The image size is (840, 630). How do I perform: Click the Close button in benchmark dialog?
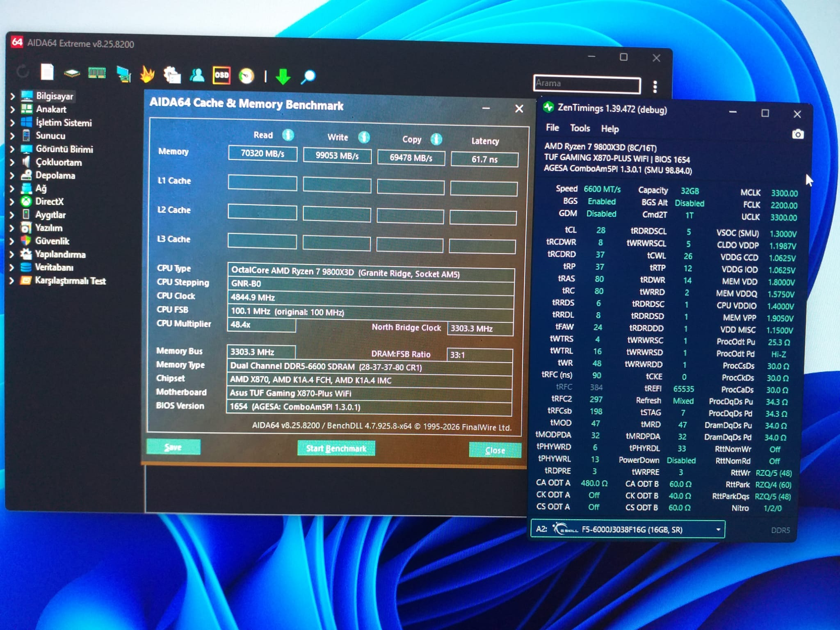click(495, 450)
